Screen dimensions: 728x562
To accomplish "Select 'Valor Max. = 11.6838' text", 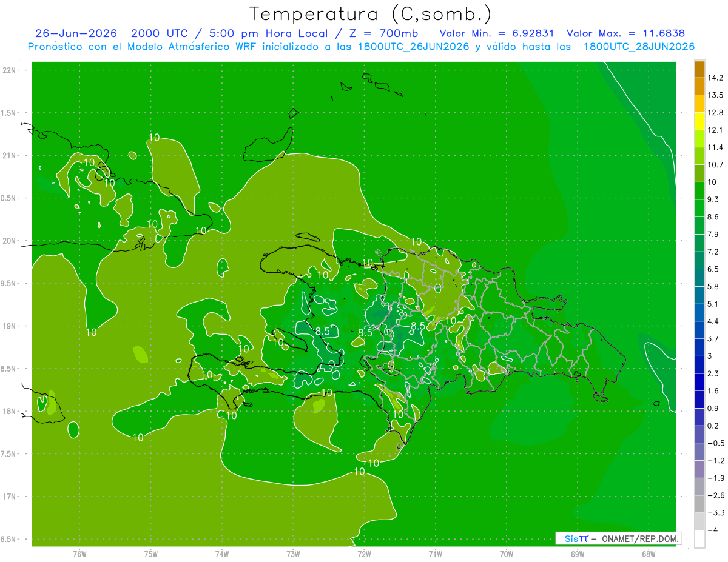I will [626, 33].
